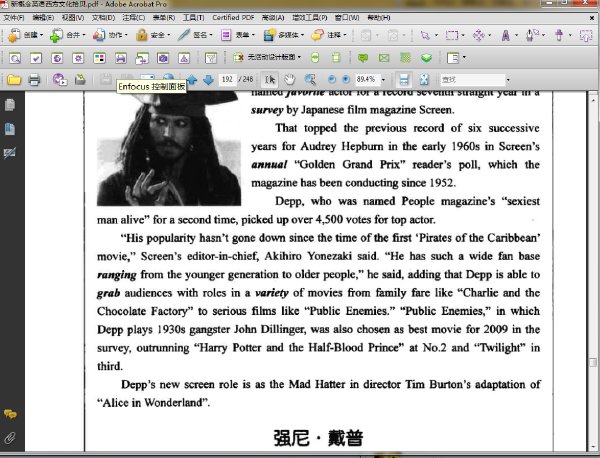Click the 强尼·戴普 heading text
Viewport: 600px width, 458px height.
[318, 438]
